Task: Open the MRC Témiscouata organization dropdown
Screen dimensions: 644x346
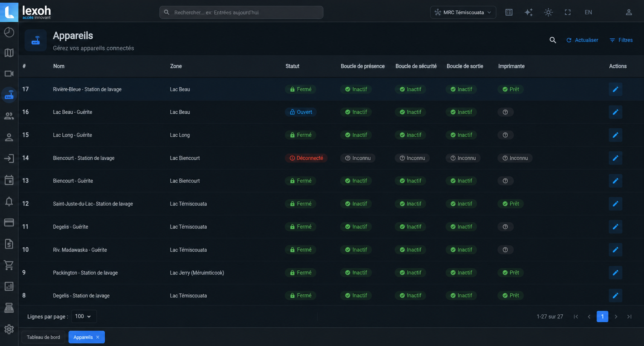Action: coord(463,12)
